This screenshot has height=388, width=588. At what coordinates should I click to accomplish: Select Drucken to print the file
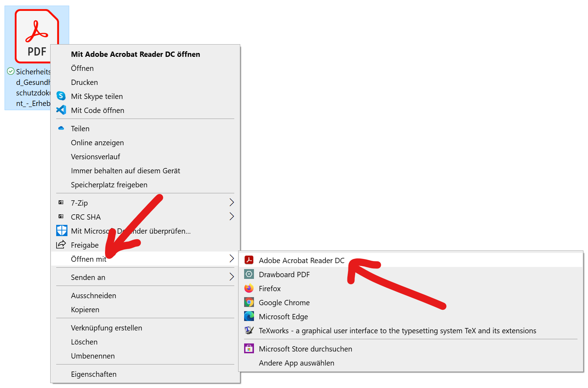[x=145, y=82]
